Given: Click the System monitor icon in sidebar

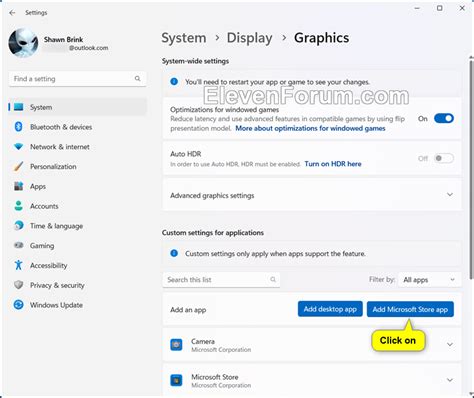Looking at the screenshot, I should point(19,107).
